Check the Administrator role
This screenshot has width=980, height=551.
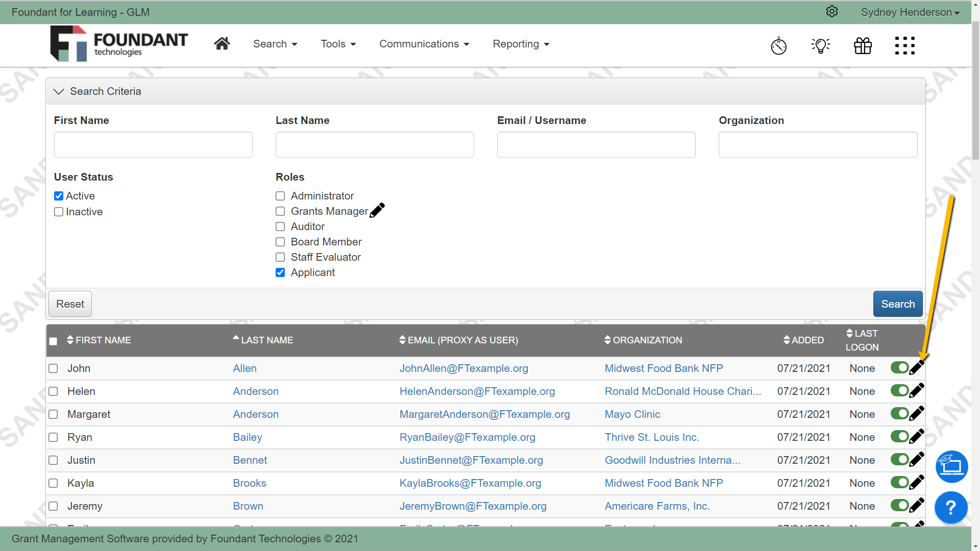point(280,196)
